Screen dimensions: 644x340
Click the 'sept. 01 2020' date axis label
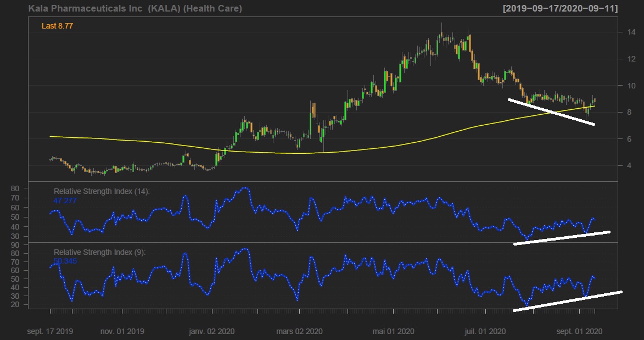pos(579,331)
